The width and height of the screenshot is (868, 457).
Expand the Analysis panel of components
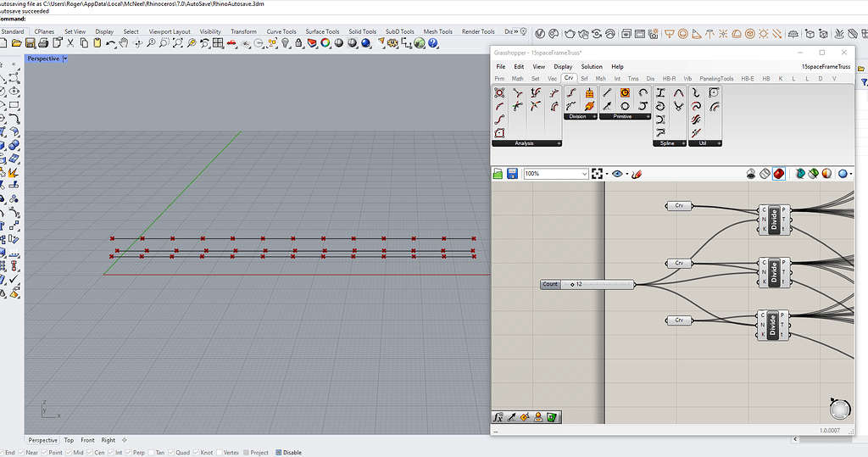559,143
